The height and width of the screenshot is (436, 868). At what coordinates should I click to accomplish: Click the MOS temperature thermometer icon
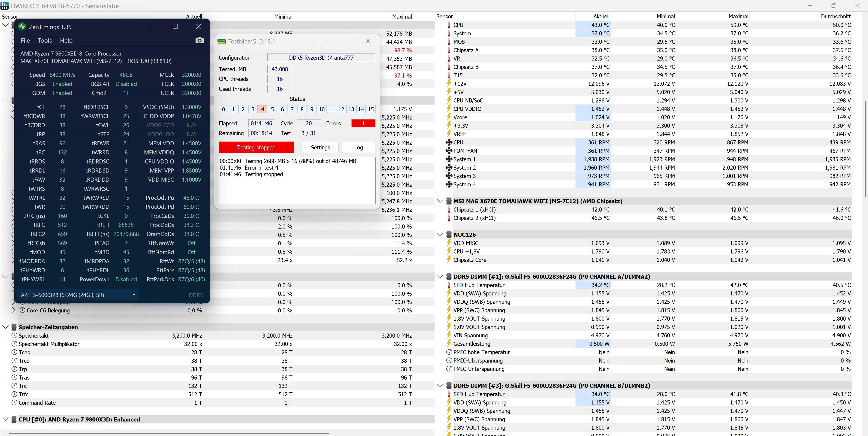(x=449, y=42)
